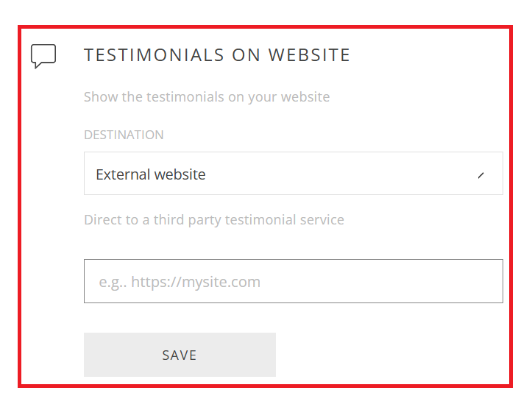Click the word TESTIMONIALS in the heading

[x=154, y=55]
